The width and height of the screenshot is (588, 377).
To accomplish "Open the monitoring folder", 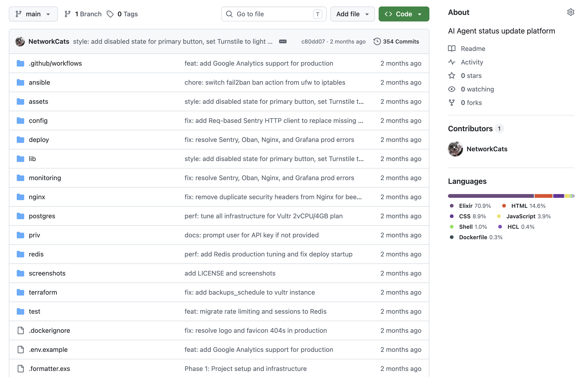I will click(45, 178).
